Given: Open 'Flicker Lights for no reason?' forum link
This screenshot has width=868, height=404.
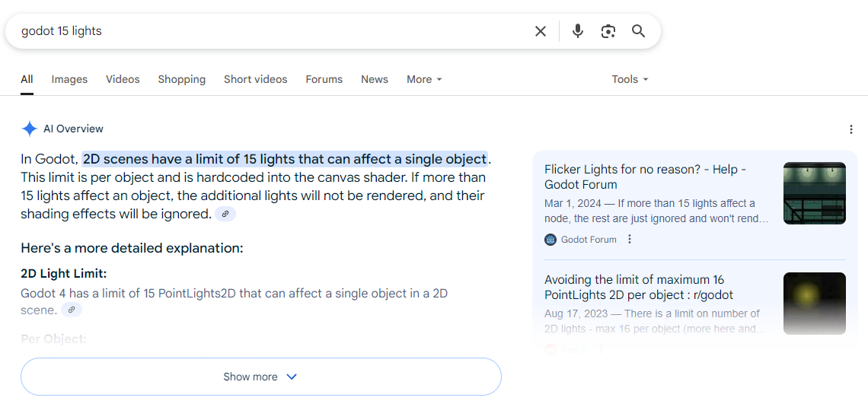Looking at the screenshot, I should click(x=646, y=177).
